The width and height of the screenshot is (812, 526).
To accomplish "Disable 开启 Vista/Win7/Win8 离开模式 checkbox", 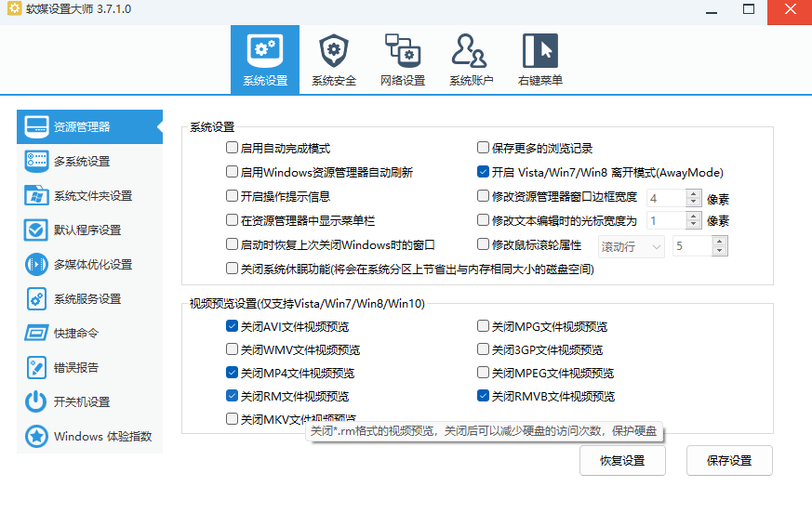I will click(483, 172).
